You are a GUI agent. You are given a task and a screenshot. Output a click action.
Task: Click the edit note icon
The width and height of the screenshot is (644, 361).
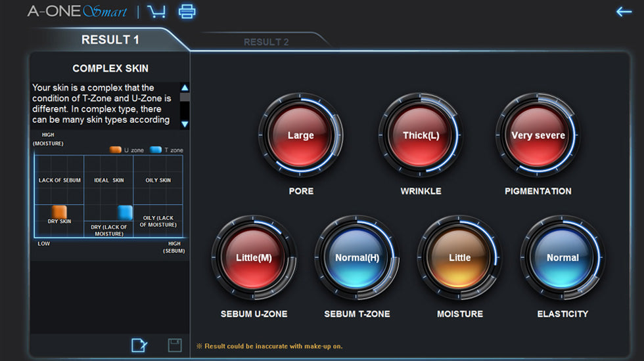point(139,345)
